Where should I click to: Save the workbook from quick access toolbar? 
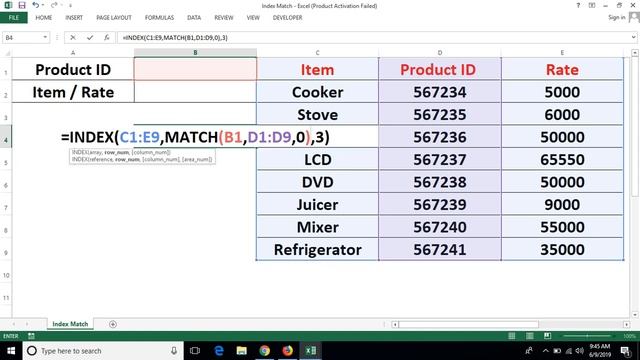(x=22, y=5)
